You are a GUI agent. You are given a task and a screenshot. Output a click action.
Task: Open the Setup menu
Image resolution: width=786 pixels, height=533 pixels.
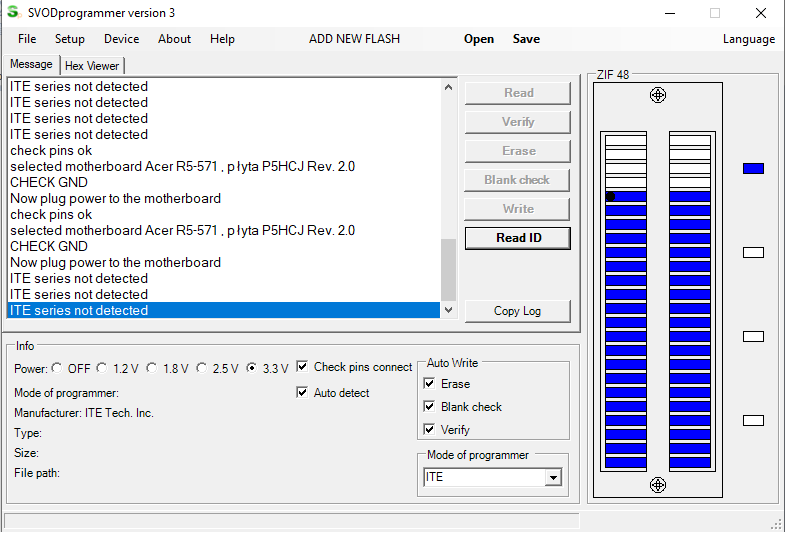70,39
